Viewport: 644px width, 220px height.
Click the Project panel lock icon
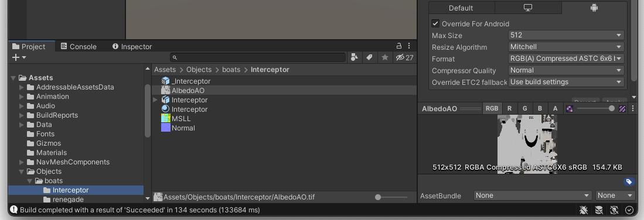399,46
